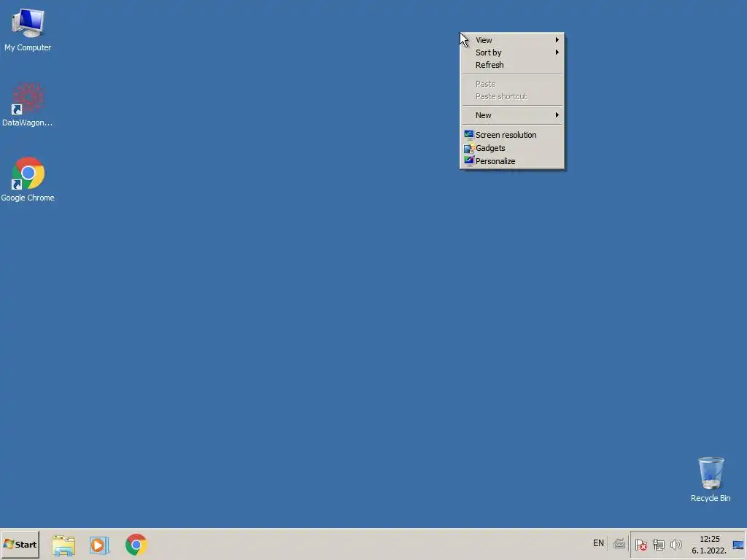Launch Windows Media Player from taskbar
Screen dimensions: 747x560
tap(99, 545)
